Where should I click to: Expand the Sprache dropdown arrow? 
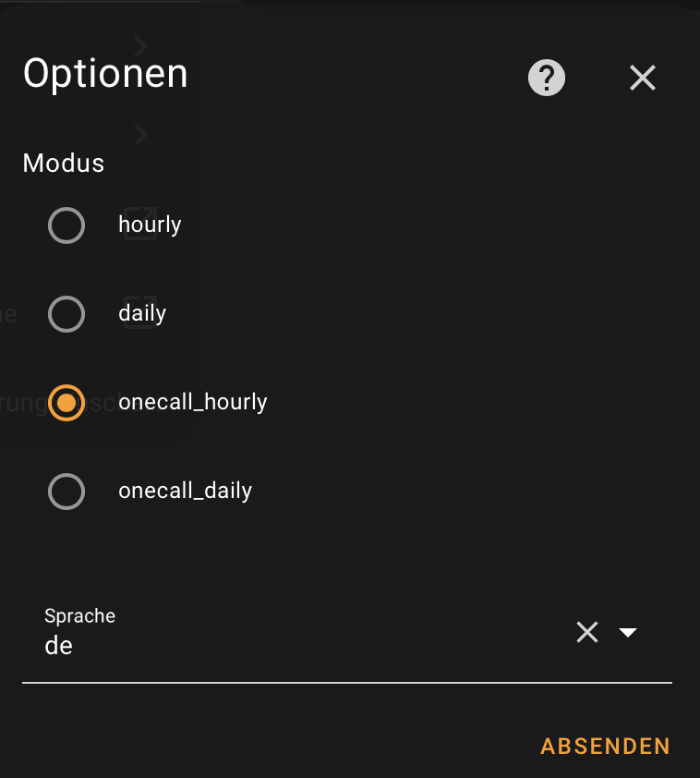628,632
